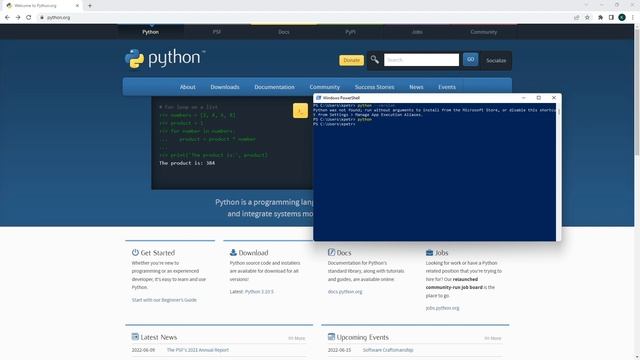This screenshot has height=360, width=640.
Task: Click the Download heading
Action: click(249, 253)
